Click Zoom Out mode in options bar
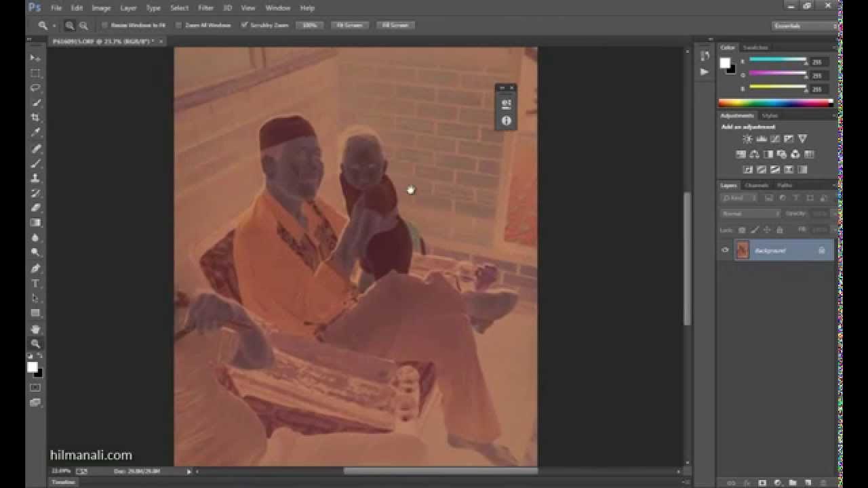Screen dimensions: 868x488 (83, 25)
